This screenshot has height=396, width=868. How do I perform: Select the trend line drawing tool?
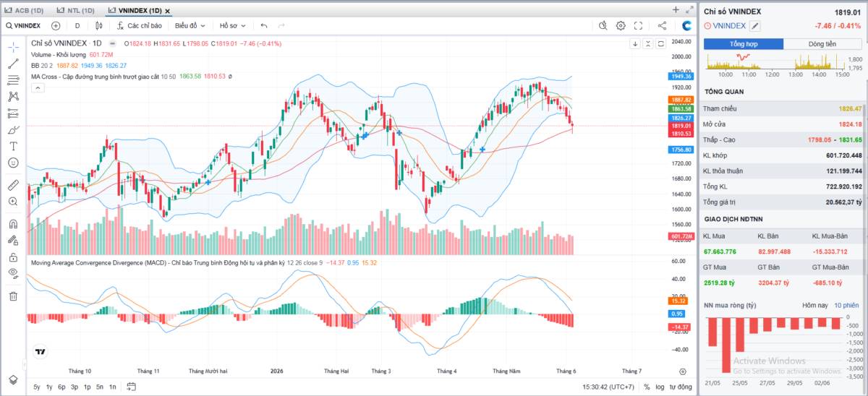point(13,64)
